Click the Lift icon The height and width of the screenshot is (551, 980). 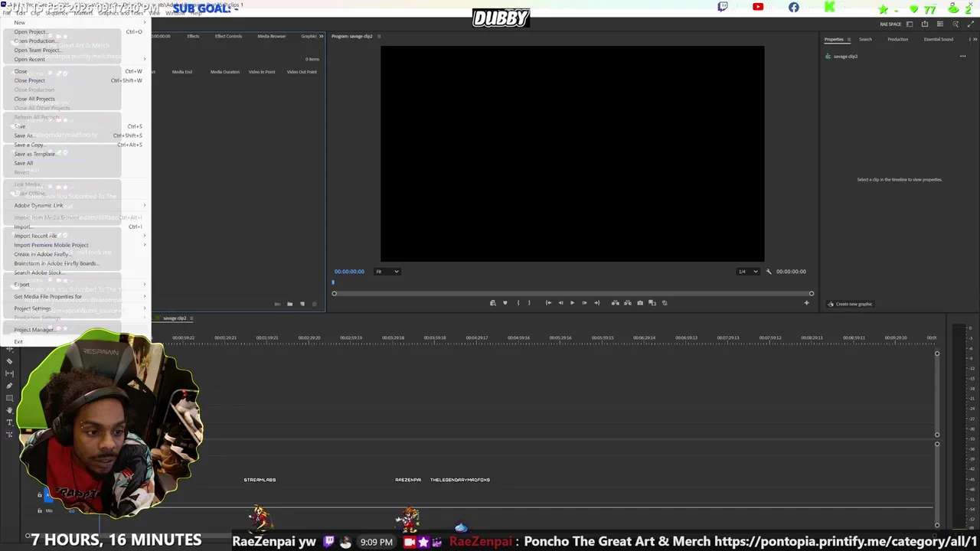click(x=615, y=303)
